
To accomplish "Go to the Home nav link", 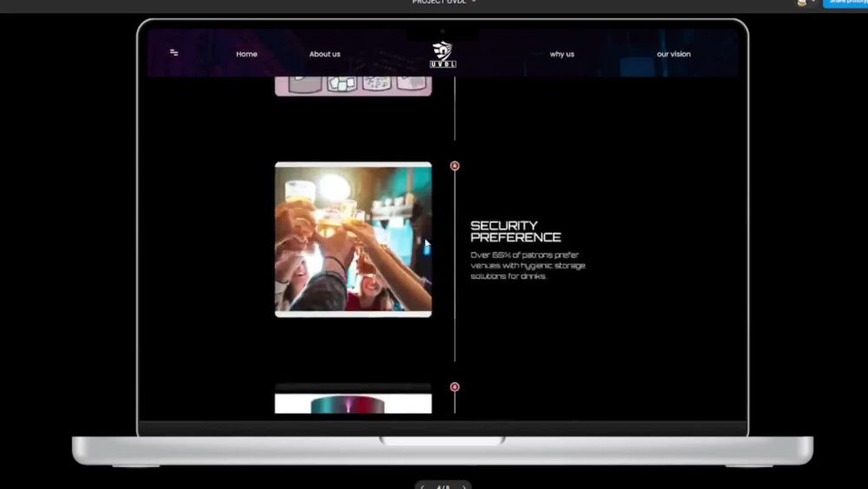I will [247, 54].
